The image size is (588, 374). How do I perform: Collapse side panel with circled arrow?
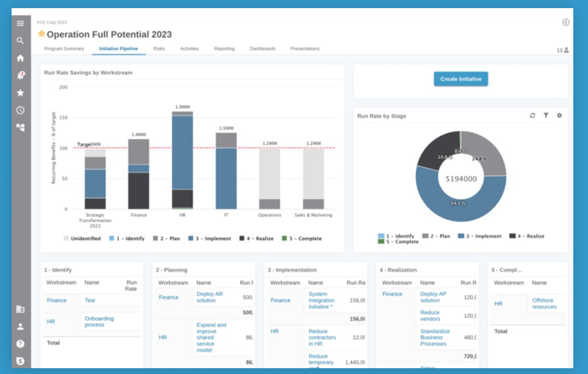coord(566,22)
